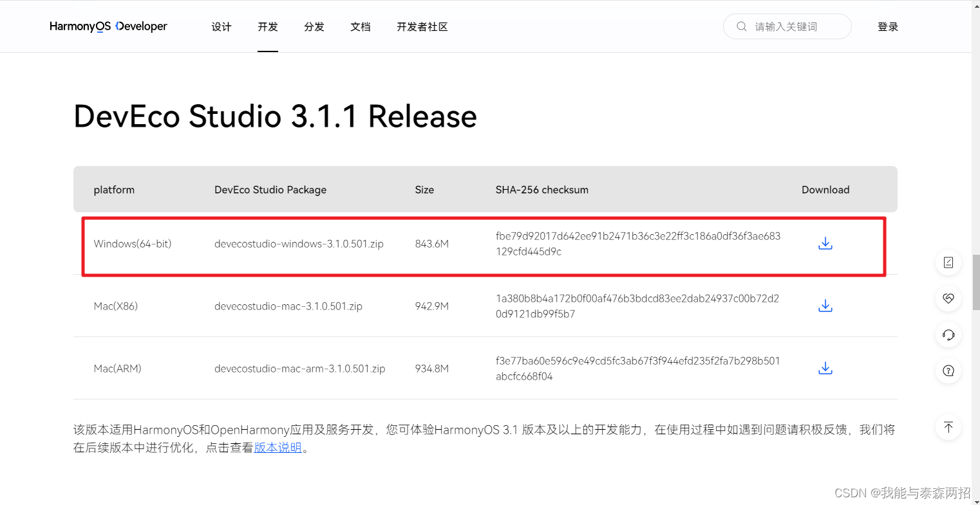980x505 pixels.
Task: Download the Windows(64-bit) package
Action: click(825, 243)
